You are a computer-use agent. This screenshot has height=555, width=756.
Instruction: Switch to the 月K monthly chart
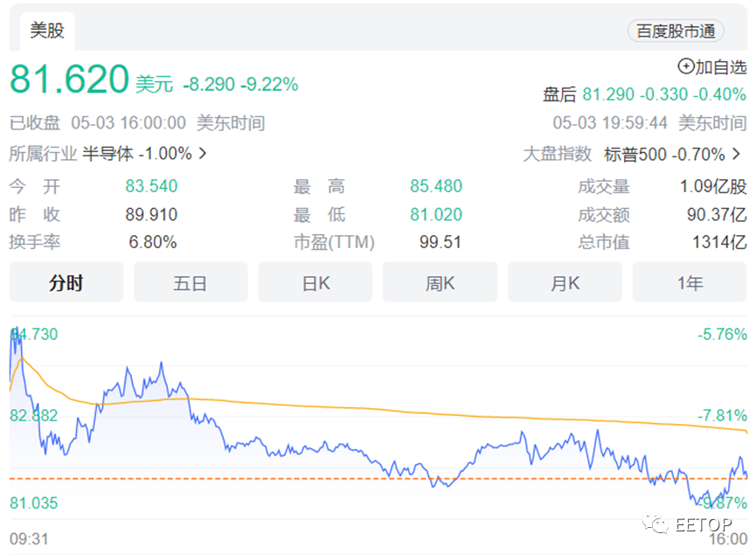565,281
